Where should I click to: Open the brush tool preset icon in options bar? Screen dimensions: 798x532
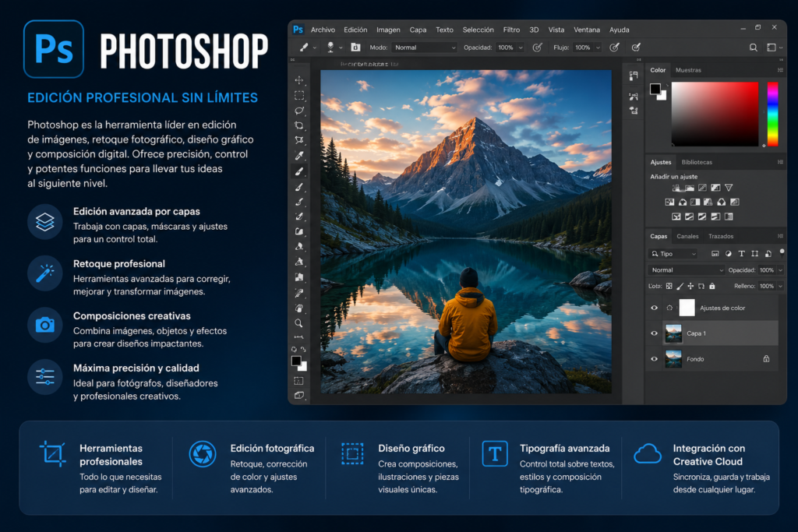click(304, 48)
